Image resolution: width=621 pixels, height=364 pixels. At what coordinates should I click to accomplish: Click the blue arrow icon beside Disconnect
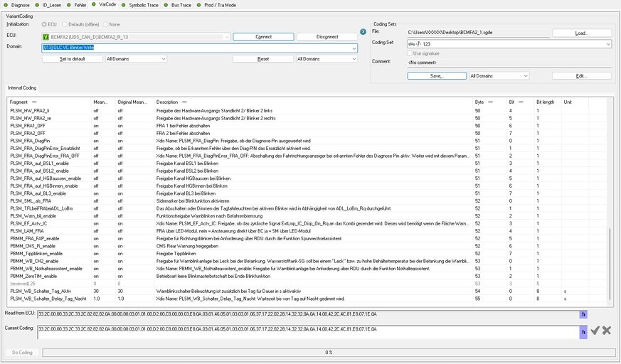point(363,31)
